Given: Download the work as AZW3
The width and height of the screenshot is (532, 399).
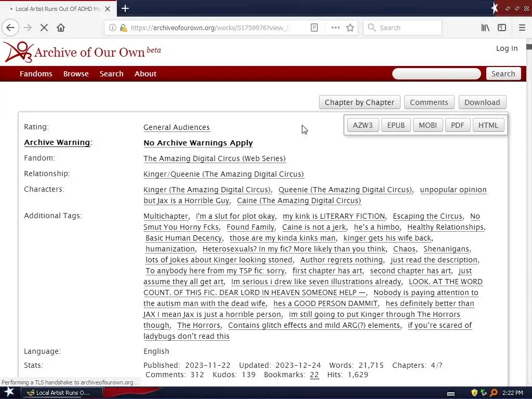Looking at the screenshot, I should [x=363, y=125].
